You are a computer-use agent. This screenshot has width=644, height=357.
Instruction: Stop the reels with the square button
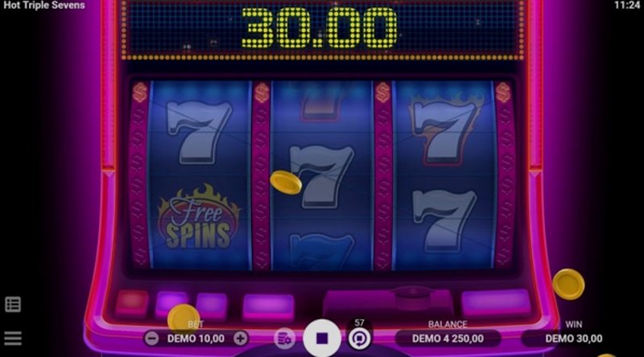[x=322, y=339]
